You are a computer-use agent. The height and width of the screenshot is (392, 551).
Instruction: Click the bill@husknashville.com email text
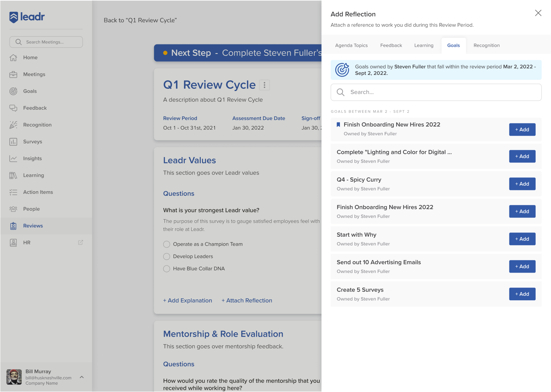(x=49, y=378)
